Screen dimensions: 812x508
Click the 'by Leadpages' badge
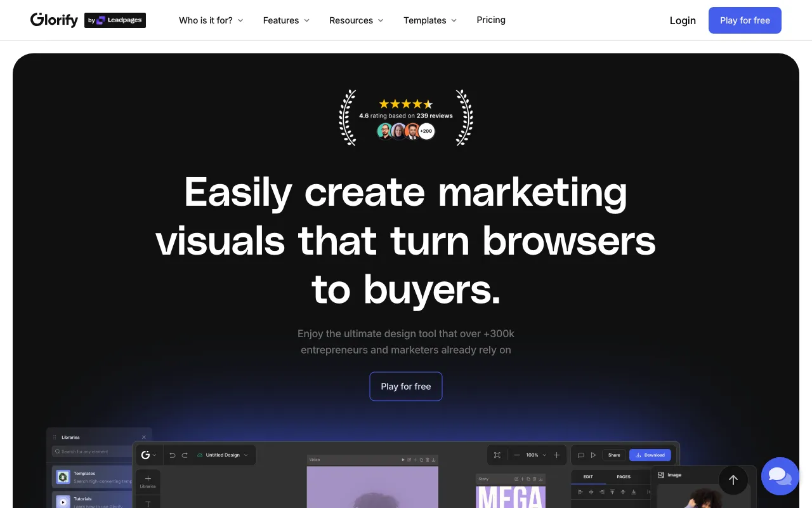115,20
